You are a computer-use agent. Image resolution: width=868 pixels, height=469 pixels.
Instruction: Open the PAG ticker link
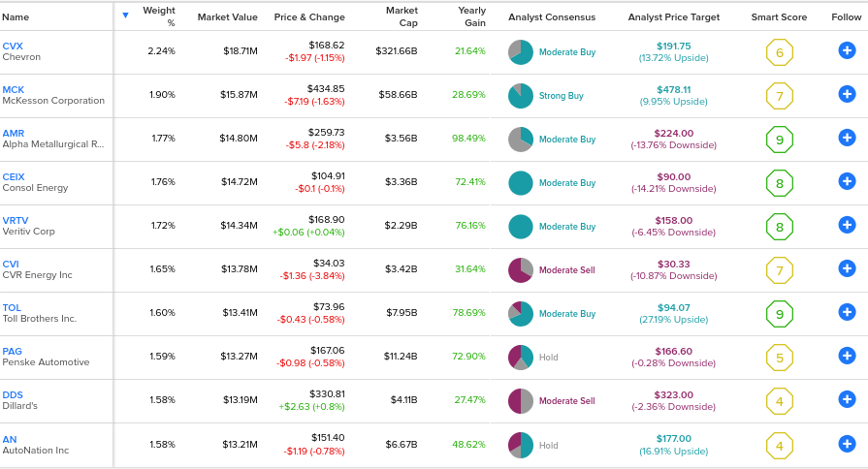click(x=13, y=351)
